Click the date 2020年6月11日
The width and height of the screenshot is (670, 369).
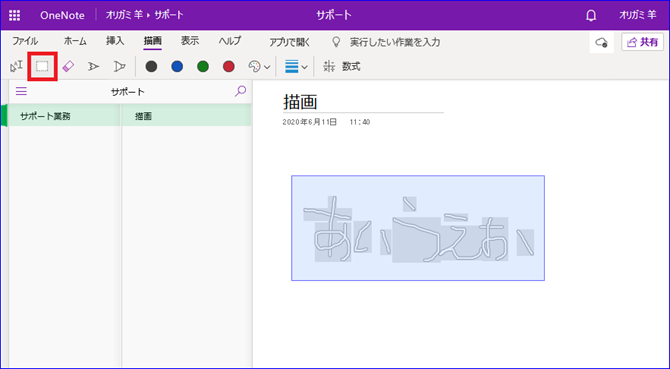coord(309,123)
